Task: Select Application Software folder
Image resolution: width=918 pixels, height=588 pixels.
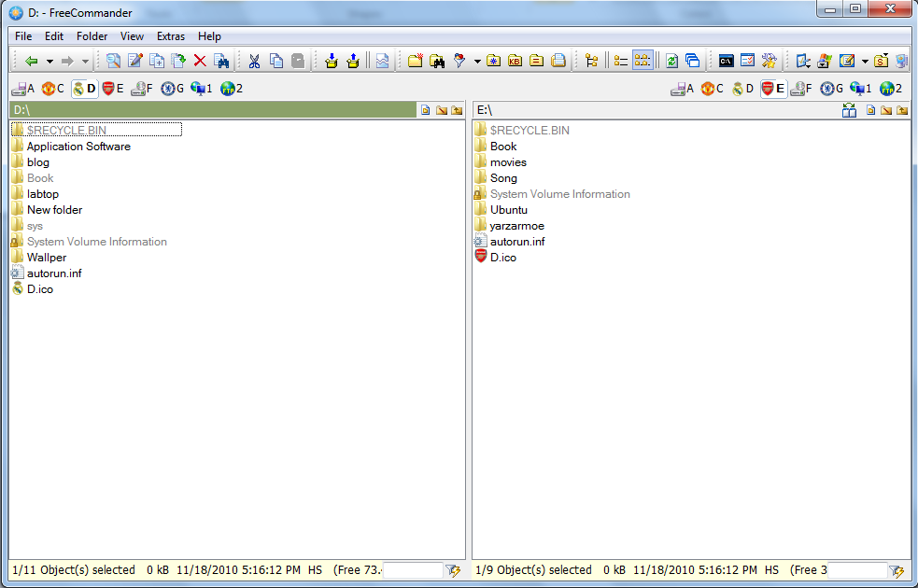Action: (78, 147)
